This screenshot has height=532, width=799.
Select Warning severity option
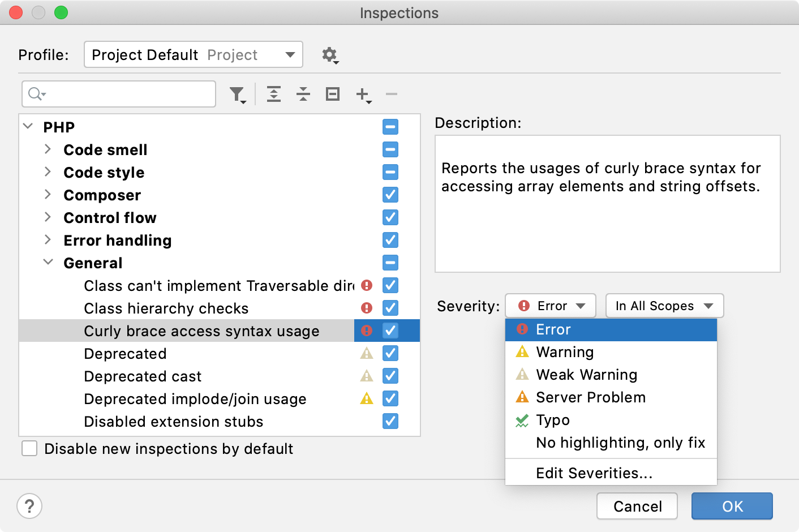click(611, 353)
